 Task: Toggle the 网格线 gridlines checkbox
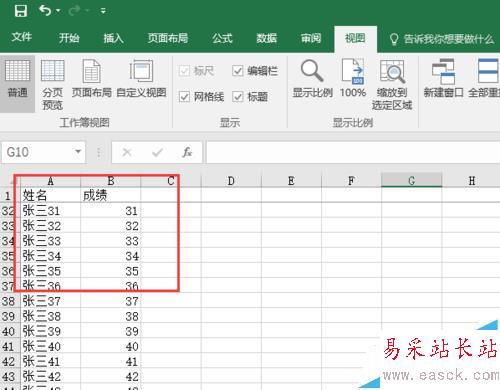point(184,97)
